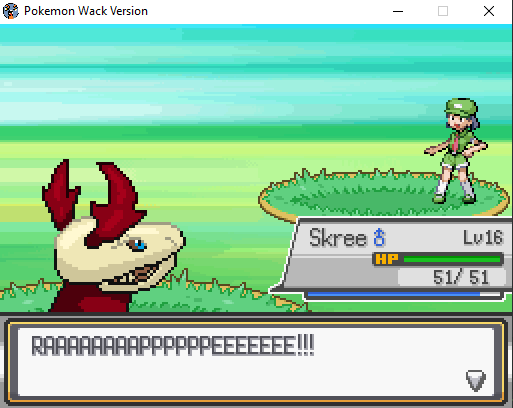
Task: Click the RAAAAPPPPEEEE dialogue text
Action: (173, 346)
